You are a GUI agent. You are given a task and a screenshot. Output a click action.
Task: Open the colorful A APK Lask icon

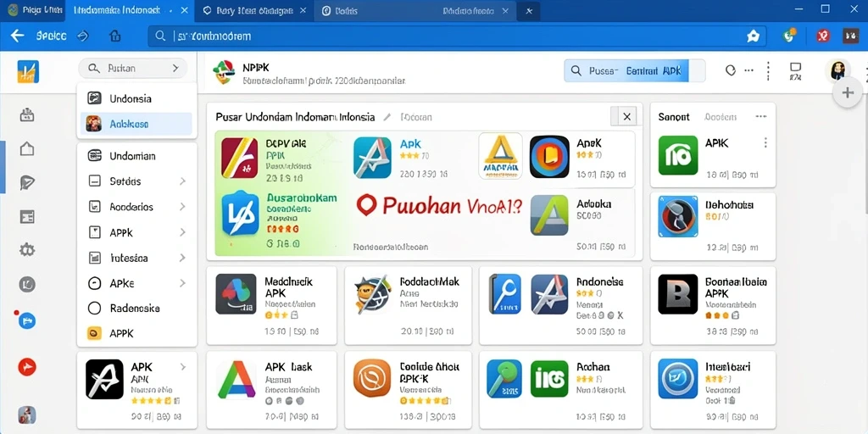(236, 380)
